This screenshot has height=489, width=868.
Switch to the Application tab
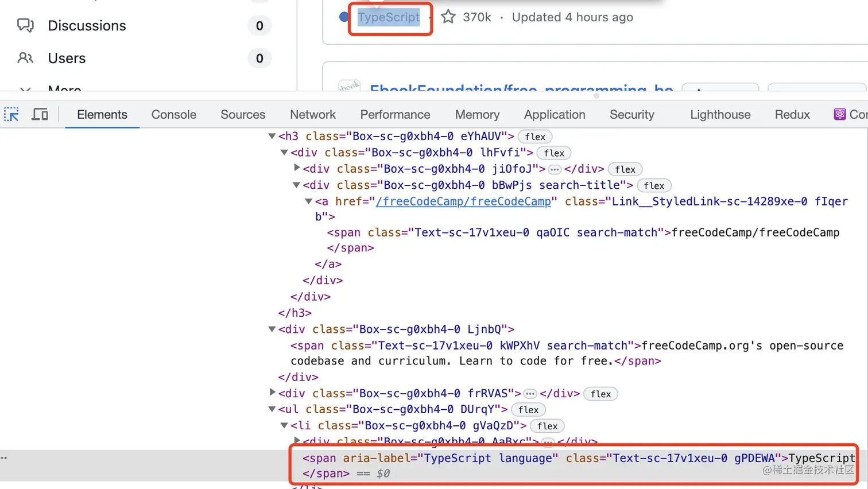point(555,115)
